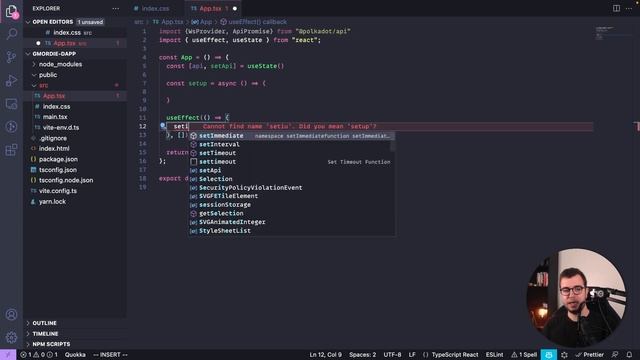Open App.tsx in src folder

[x=54, y=96]
